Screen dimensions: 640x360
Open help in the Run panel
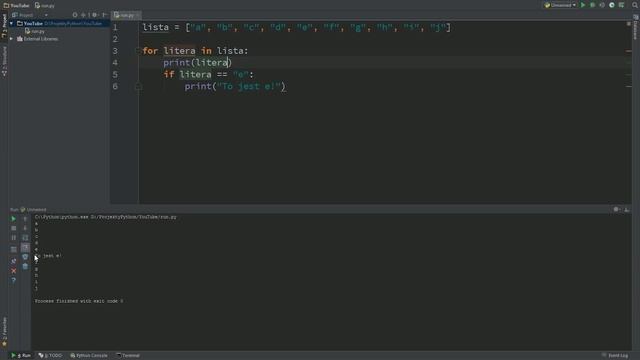point(13,281)
